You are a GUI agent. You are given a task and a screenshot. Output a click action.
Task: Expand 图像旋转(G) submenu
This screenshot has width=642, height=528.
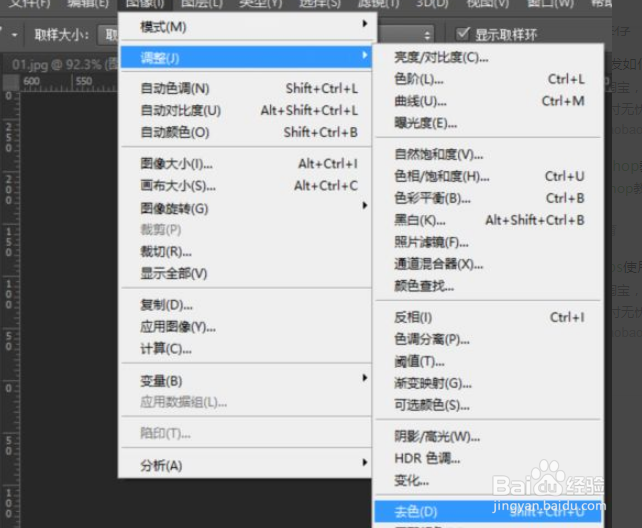[246, 208]
